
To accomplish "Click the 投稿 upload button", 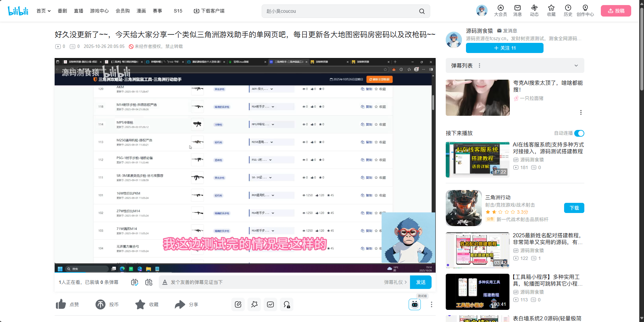I will click(x=616, y=11).
